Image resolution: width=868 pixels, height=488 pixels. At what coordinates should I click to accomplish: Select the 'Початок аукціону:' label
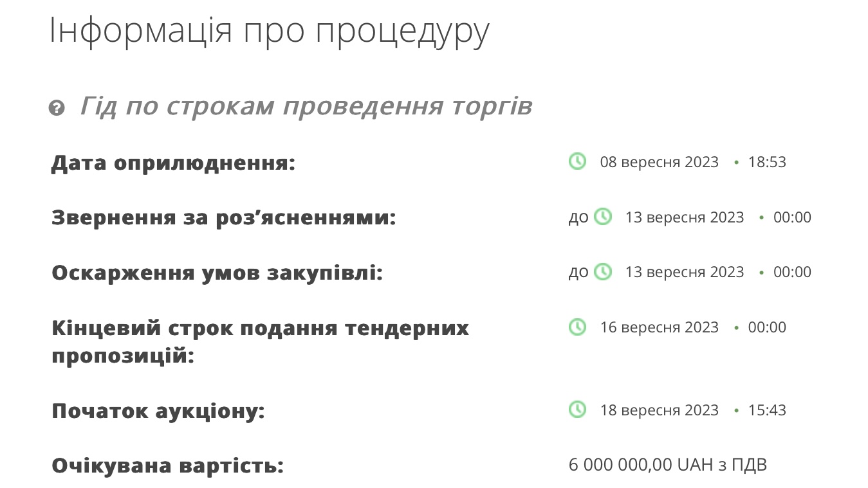(158, 411)
